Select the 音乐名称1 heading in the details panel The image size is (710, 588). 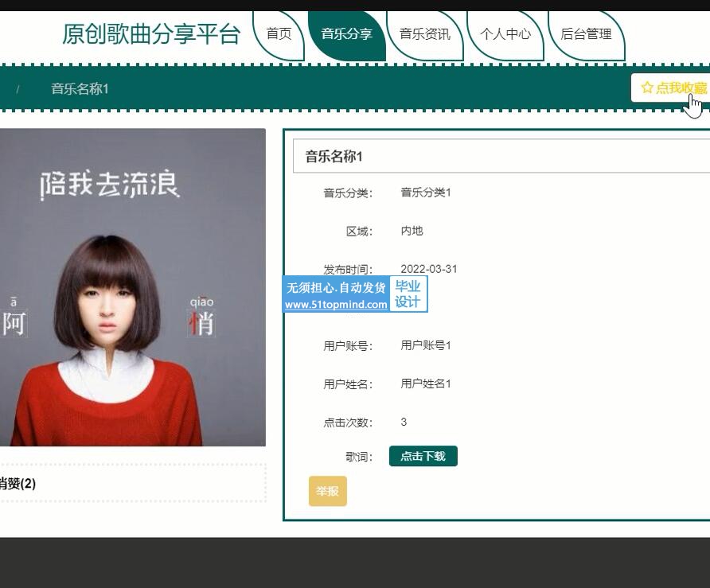334,157
